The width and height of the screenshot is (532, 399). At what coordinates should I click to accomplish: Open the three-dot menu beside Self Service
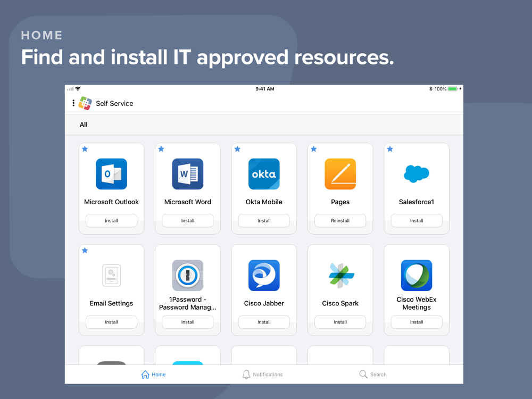tap(73, 103)
